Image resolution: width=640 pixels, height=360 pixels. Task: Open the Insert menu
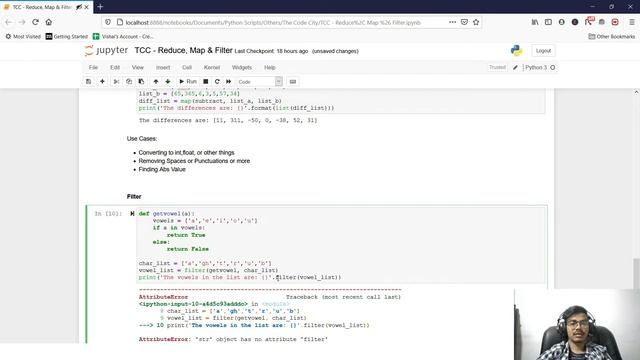click(x=163, y=67)
